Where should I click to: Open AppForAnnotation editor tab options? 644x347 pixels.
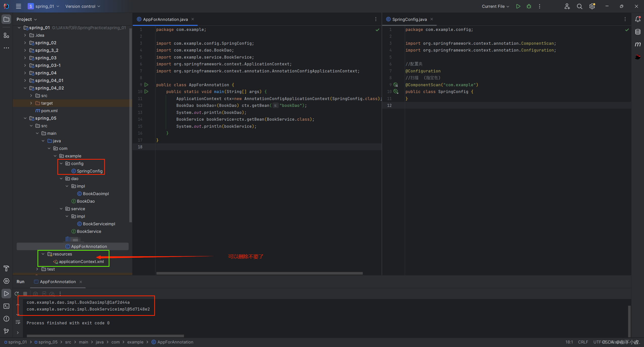(x=376, y=19)
